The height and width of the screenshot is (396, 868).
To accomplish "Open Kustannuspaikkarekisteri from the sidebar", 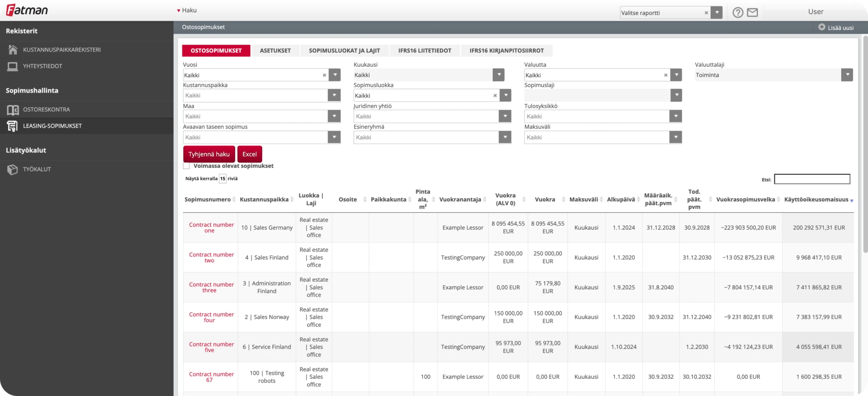I will coord(61,50).
